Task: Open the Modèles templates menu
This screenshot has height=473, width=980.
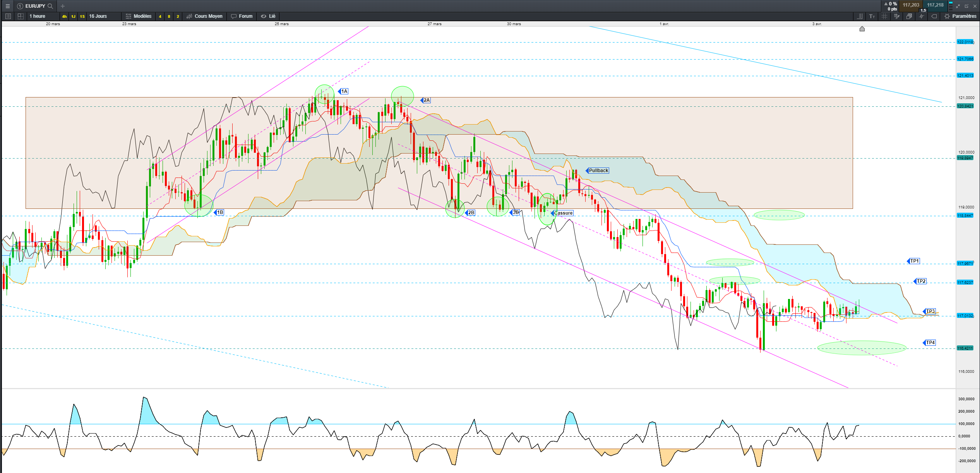Action: coord(139,16)
